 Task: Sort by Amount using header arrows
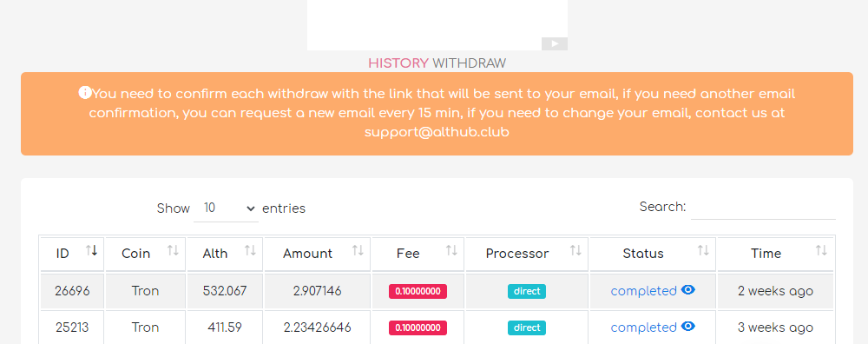(x=358, y=250)
